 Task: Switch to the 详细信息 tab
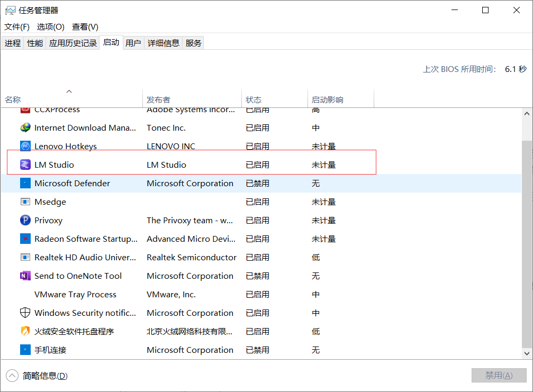(163, 43)
